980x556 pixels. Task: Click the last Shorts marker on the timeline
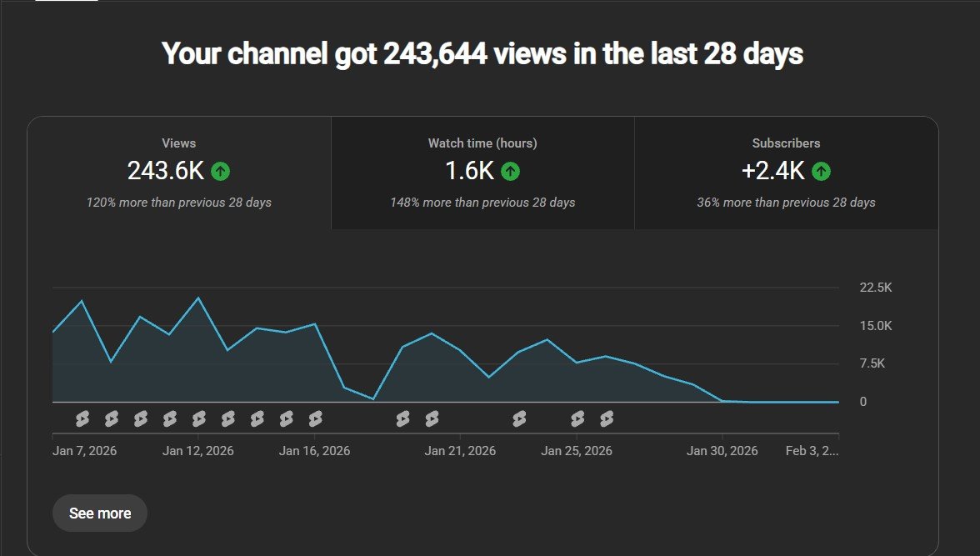click(x=607, y=418)
